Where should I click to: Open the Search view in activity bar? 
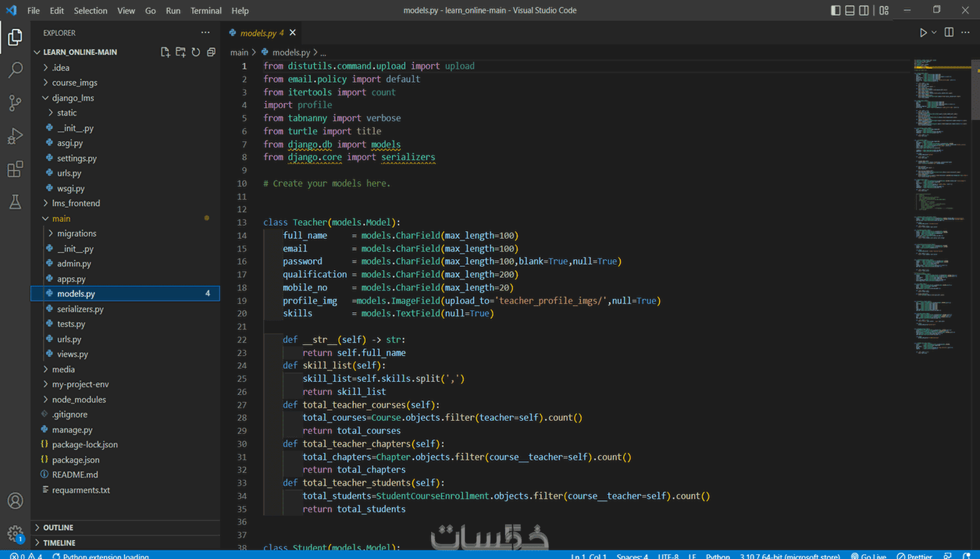click(16, 70)
